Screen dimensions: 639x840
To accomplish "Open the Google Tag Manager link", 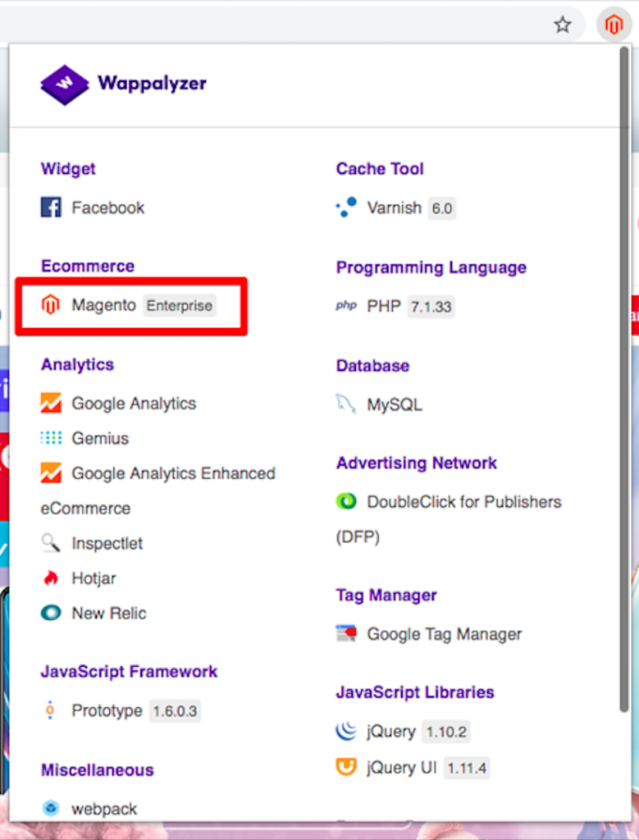I will 444,634.
